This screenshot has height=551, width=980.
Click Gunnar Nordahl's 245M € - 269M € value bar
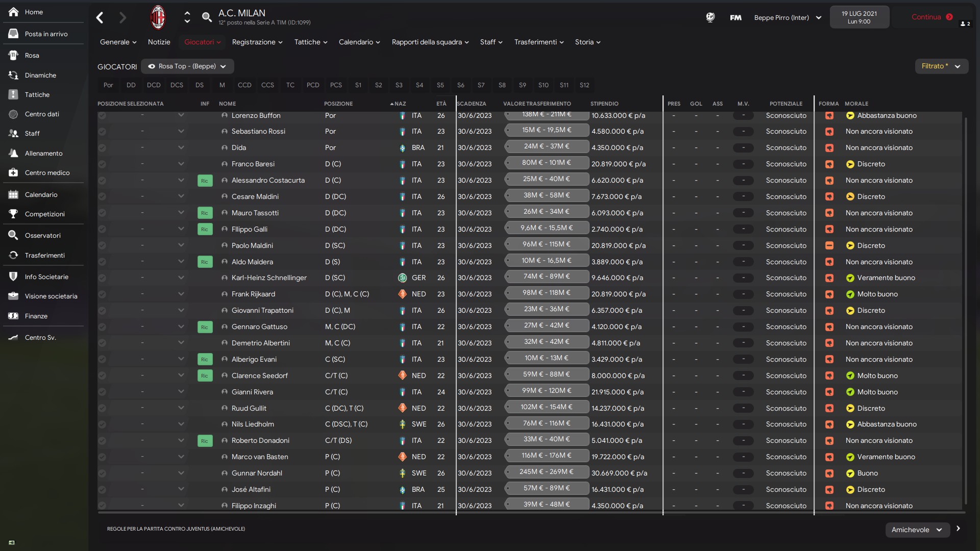click(x=546, y=472)
